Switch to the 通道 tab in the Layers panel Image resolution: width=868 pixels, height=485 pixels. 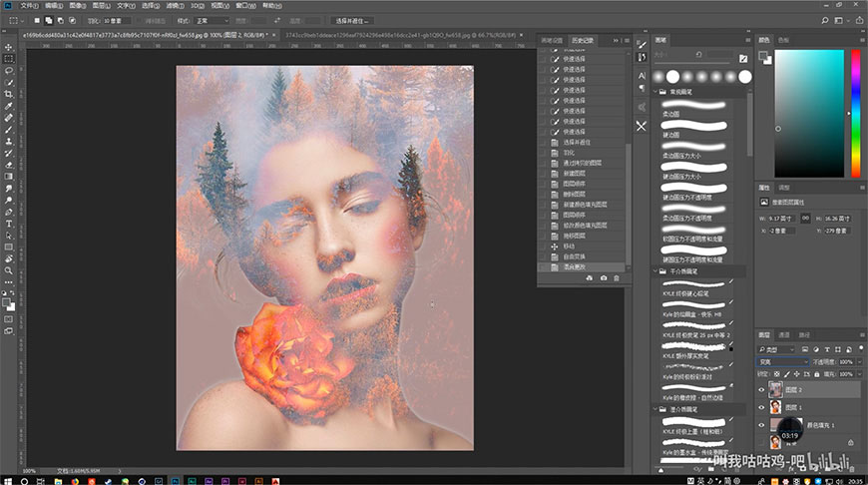[784, 334]
